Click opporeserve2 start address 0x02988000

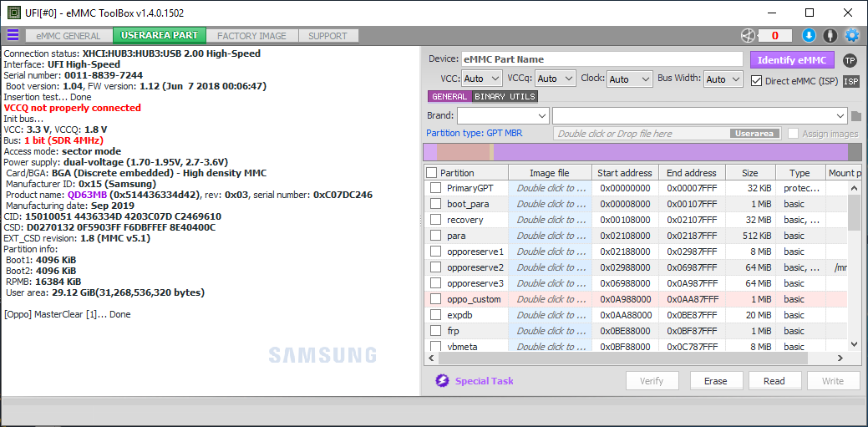pyautogui.click(x=624, y=267)
